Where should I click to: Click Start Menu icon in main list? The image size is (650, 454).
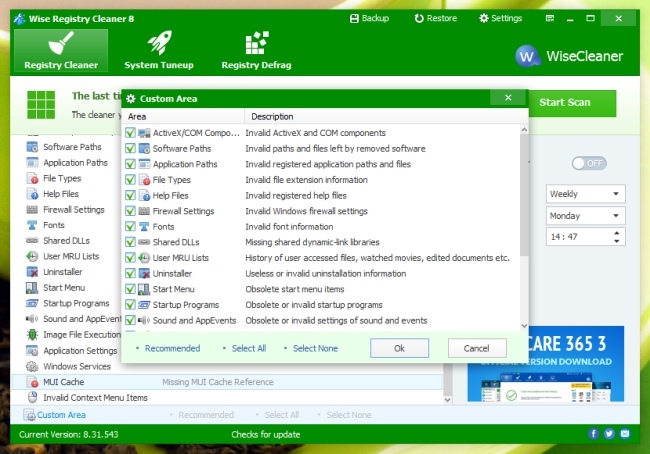click(x=32, y=287)
